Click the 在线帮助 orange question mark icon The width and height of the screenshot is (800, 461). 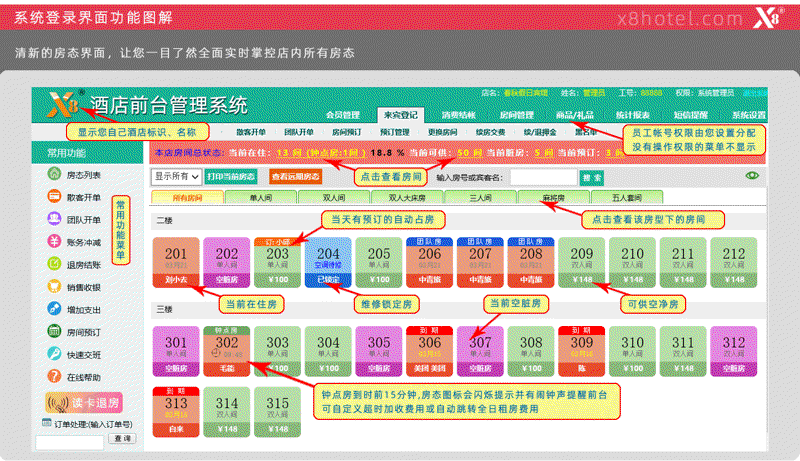coord(54,376)
